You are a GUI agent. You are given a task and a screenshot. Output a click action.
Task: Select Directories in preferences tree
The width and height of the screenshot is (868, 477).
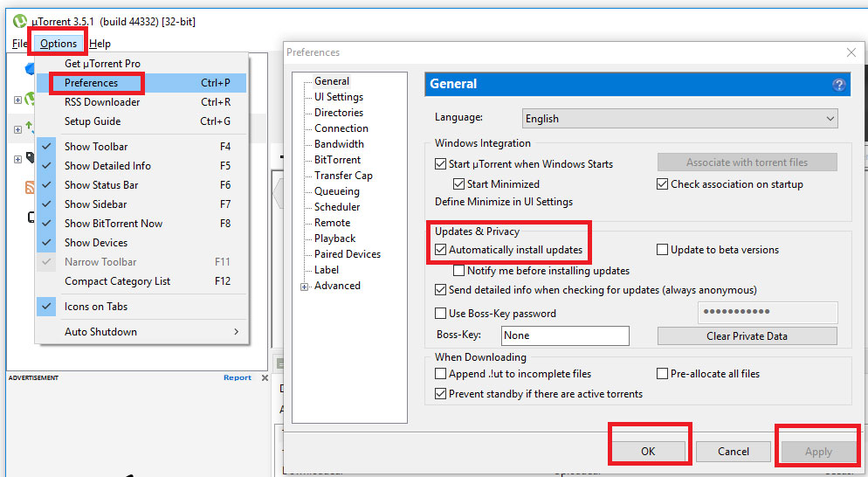tap(339, 113)
